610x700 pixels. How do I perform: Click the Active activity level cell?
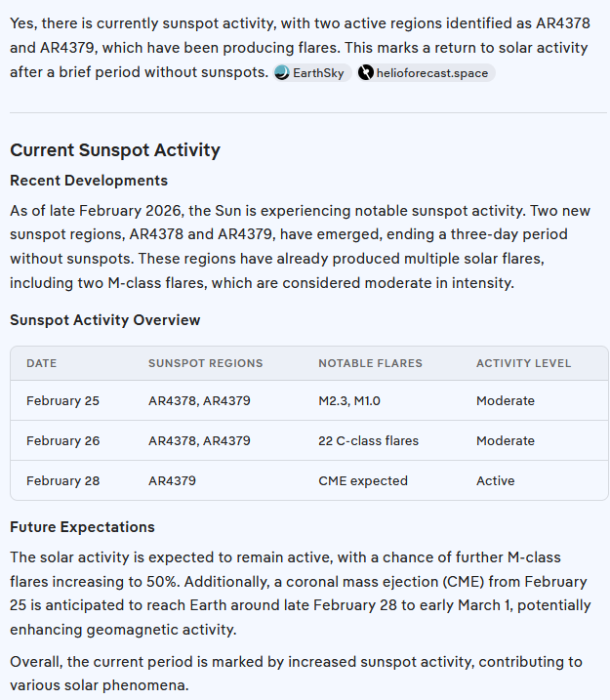pyautogui.click(x=495, y=481)
